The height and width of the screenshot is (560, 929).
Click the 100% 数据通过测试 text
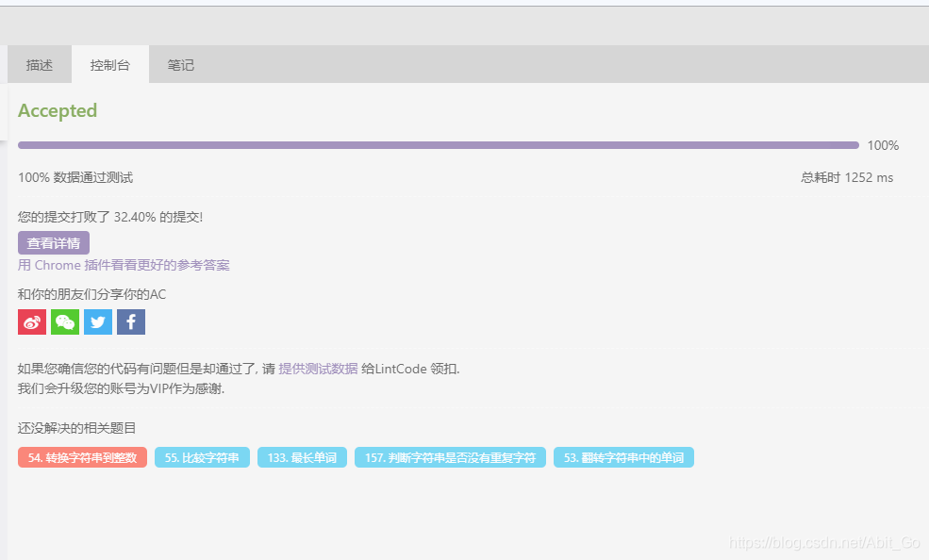pyautogui.click(x=75, y=177)
